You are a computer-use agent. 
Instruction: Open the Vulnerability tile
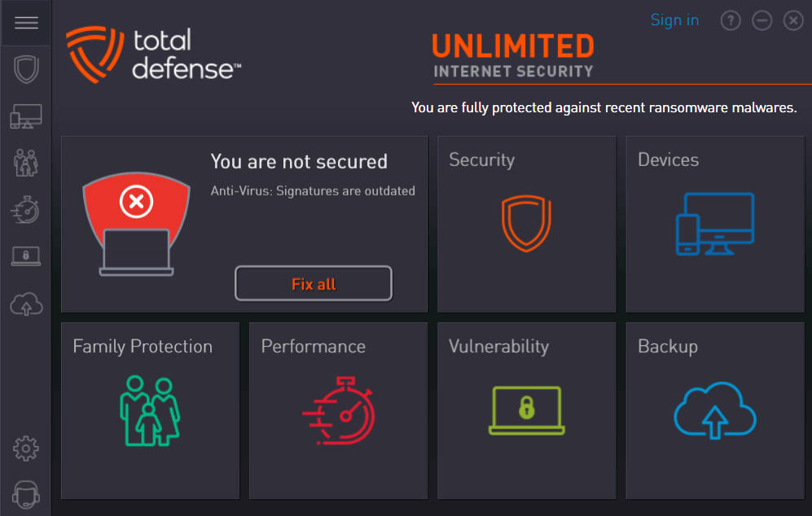[x=527, y=410]
